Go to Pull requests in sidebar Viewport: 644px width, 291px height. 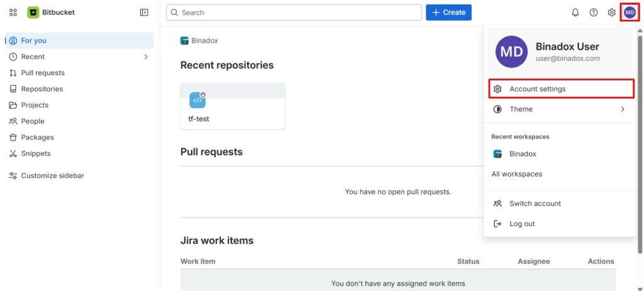[x=42, y=73]
